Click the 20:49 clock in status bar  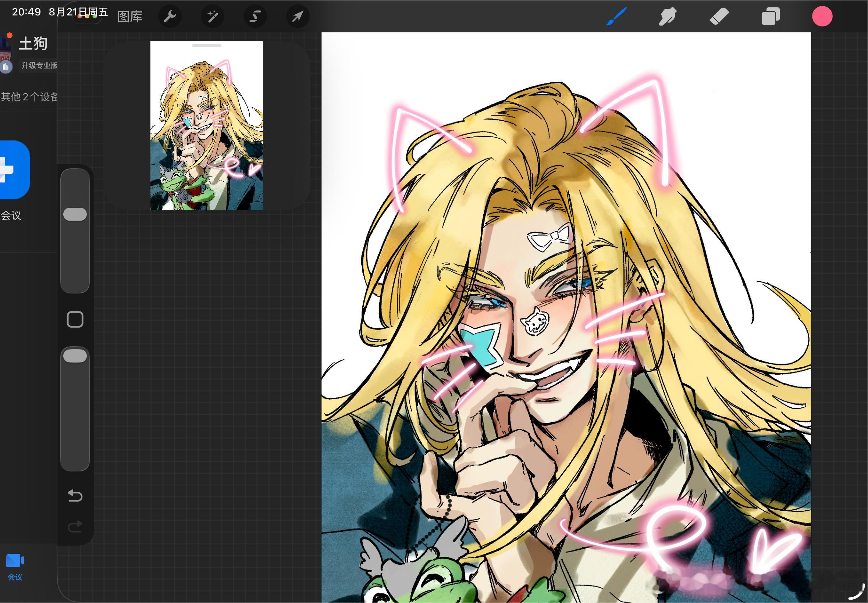click(x=26, y=12)
